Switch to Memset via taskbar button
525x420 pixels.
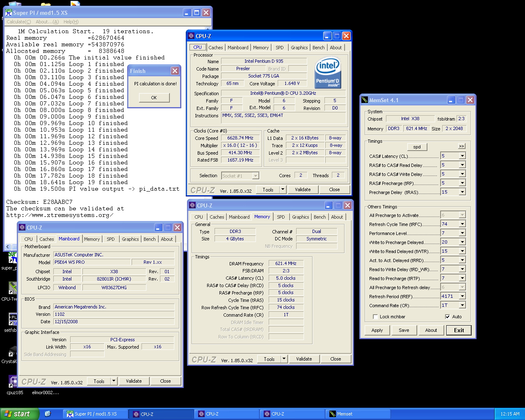click(x=358, y=414)
